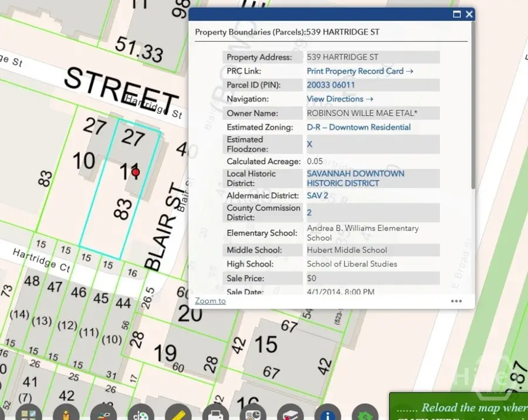Viewport: 528px width, 420px height.
Task: Click the SAV 2 aldermanic district link
Action: (x=317, y=195)
